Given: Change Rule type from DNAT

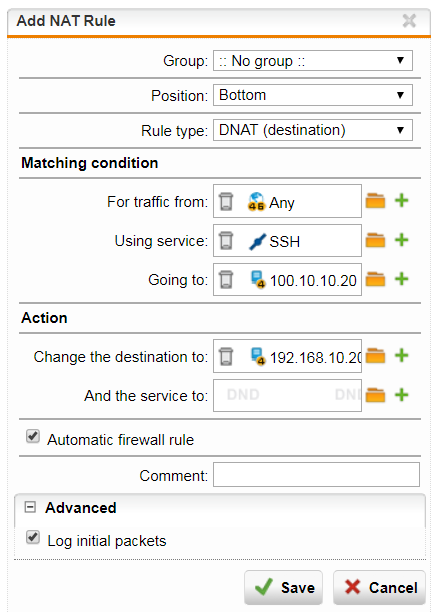Looking at the screenshot, I should coord(313,130).
